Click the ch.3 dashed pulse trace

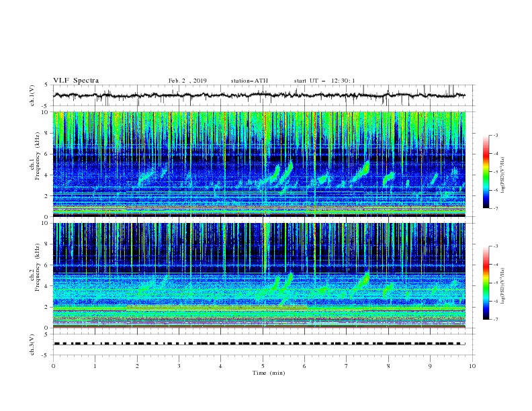(x=259, y=344)
